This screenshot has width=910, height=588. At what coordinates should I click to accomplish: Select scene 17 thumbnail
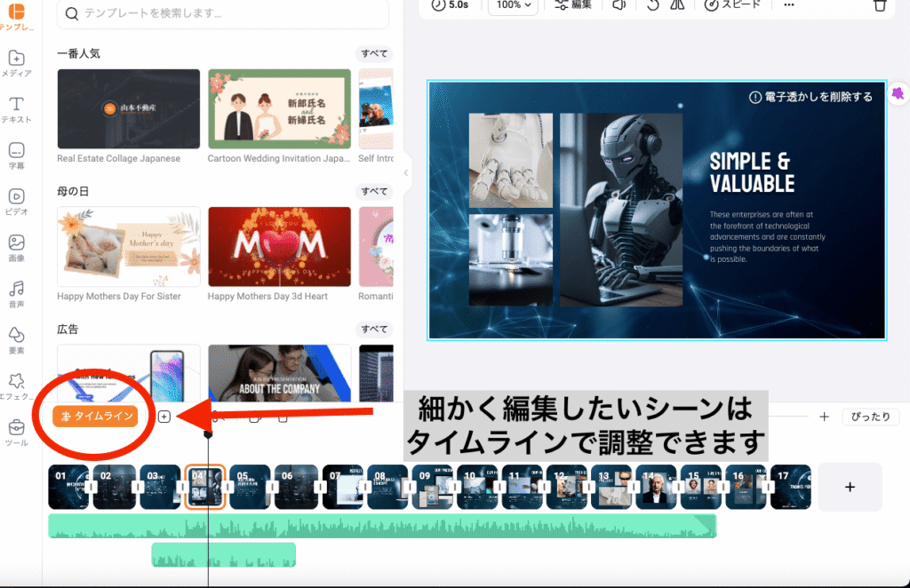[790, 487]
